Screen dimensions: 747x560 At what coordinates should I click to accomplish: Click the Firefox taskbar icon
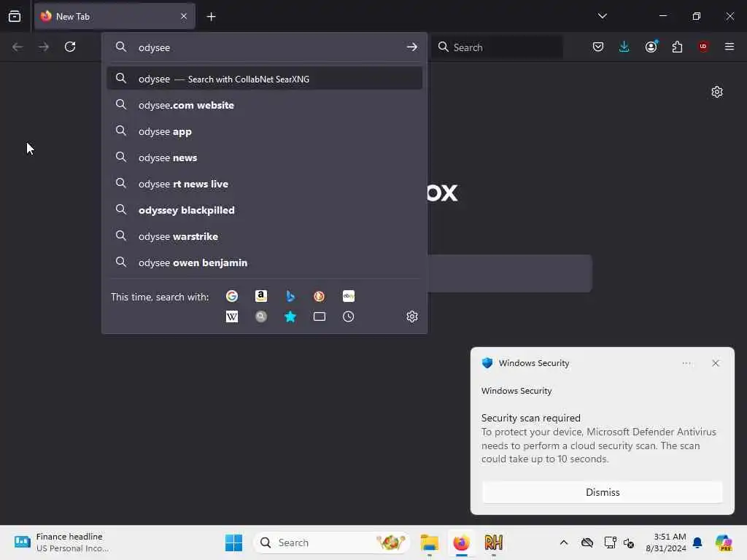pos(461,542)
